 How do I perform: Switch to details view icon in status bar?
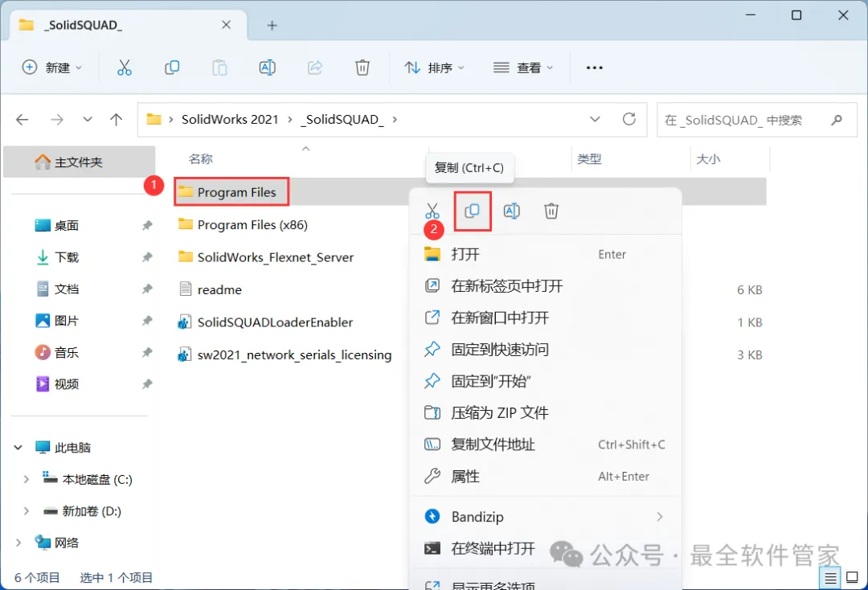(830, 579)
